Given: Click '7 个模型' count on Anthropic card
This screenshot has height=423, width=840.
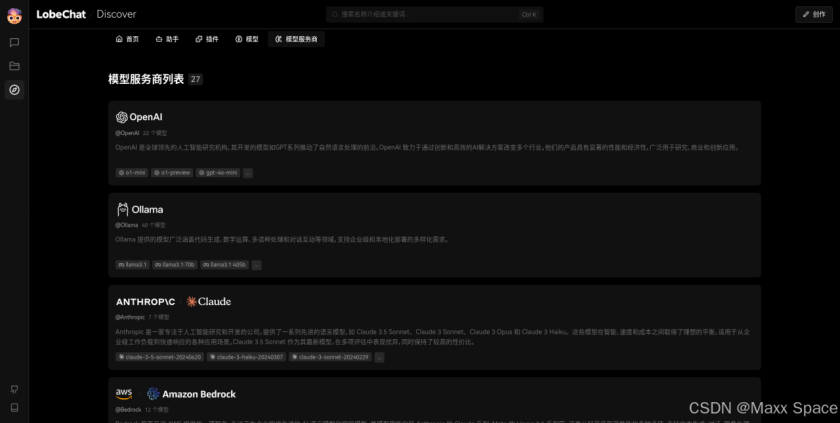Looking at the screenshot, I should pyautogui.click(x=159, y=317).
